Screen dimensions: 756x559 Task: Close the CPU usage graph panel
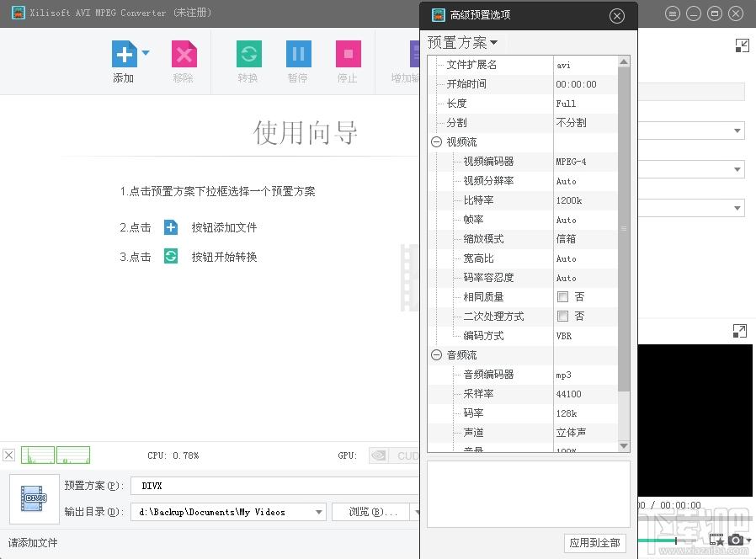[8, 455]
